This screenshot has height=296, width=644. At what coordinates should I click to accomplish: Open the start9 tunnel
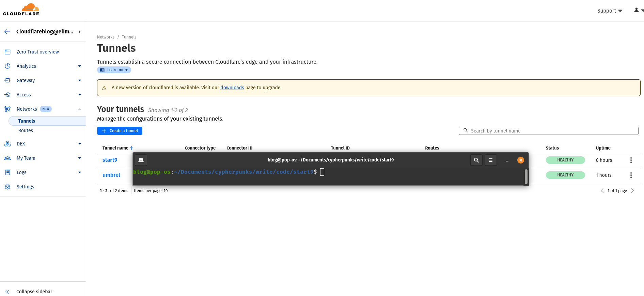[x=110, y=160]
